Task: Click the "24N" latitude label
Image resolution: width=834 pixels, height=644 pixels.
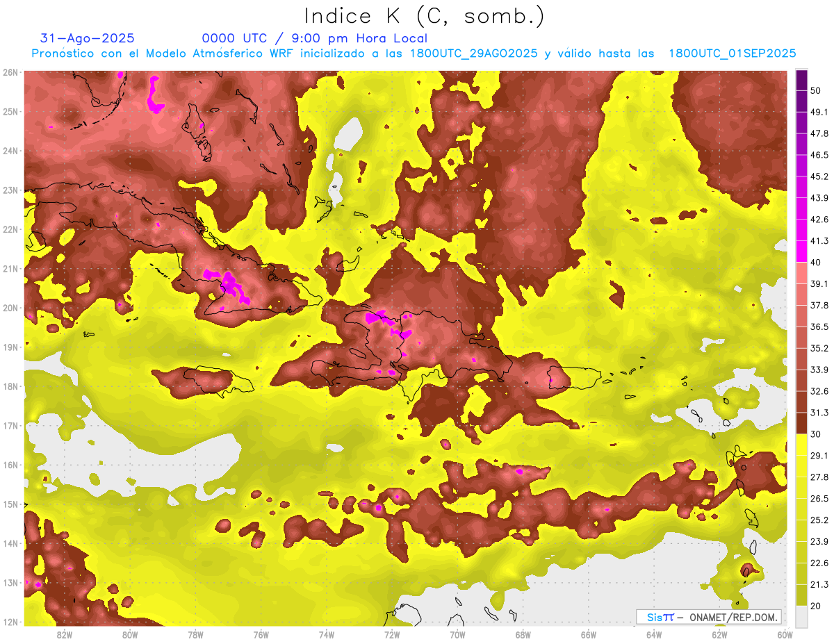Action: click(x=10, y=151)
